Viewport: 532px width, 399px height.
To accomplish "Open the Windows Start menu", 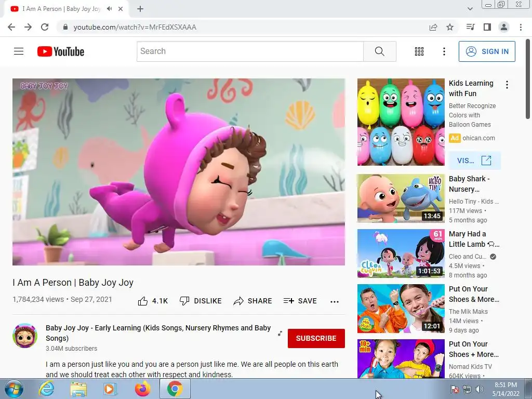I will click(x=14, y=389).
